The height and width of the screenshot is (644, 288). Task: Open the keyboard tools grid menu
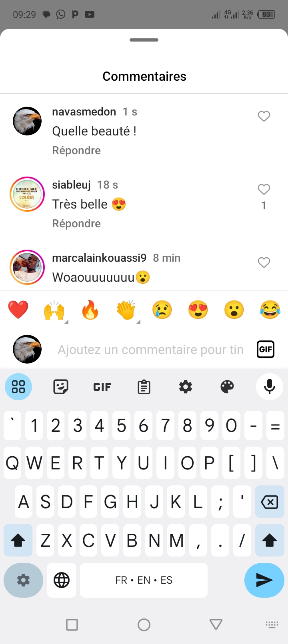click(18, 387)
